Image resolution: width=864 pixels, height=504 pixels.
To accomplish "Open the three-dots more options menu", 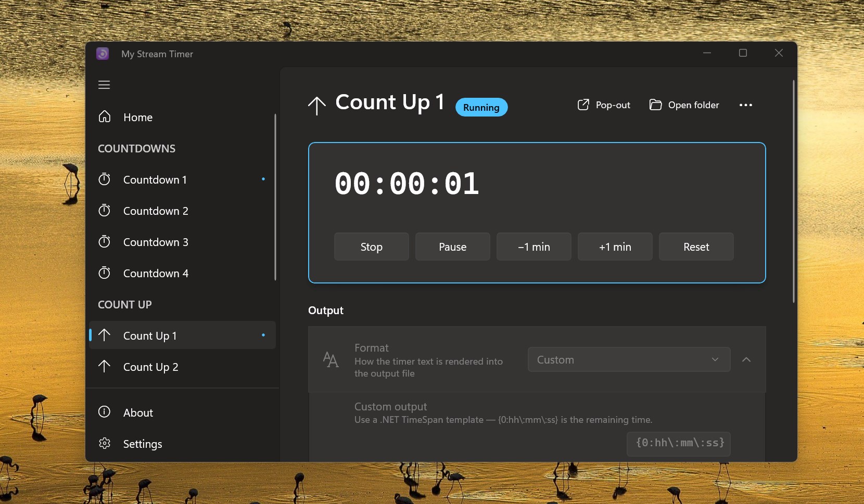I will pyautogui.click(x=746, y=105).
